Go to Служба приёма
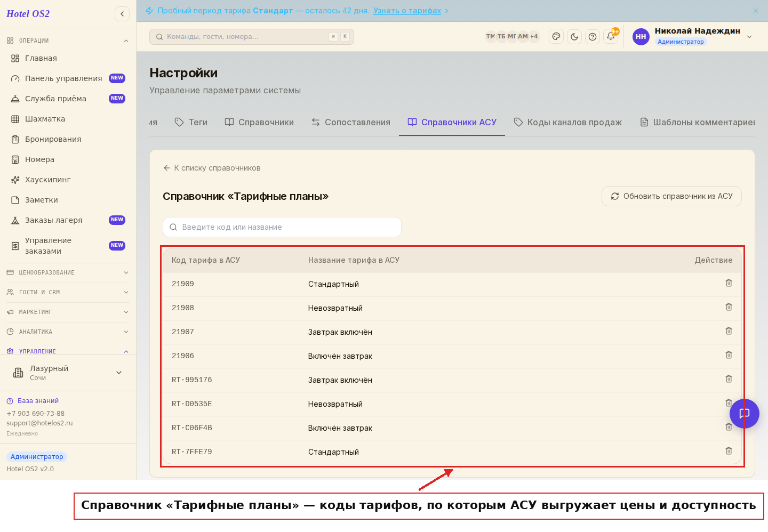The image size is (768, 532). click(68, 99)
